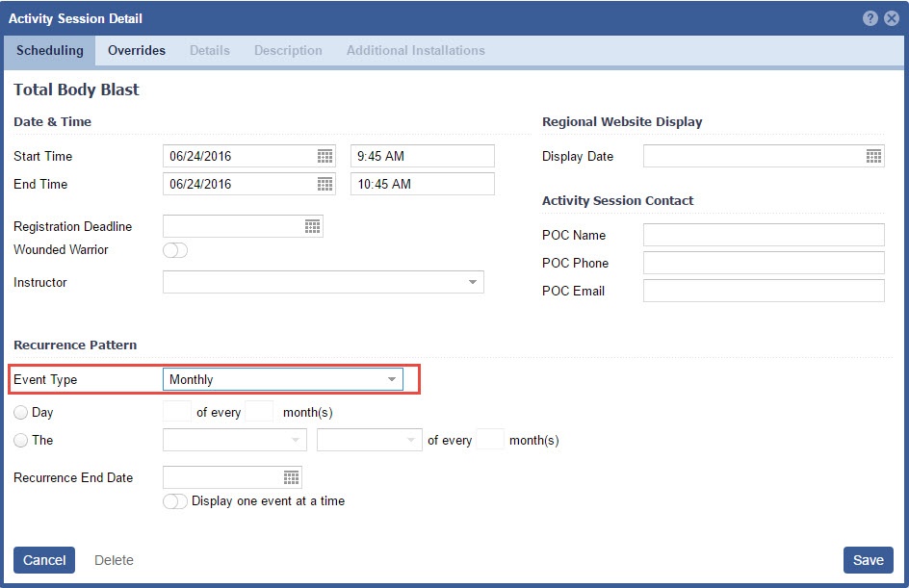Toggle the Wounded Warrior switch
Screen dimensions: 909x588
[175, 250]
